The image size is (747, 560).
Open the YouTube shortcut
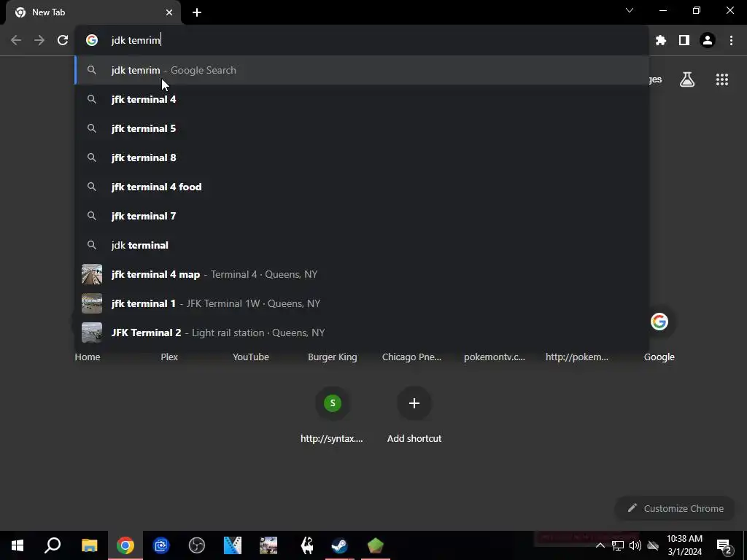pyautogui.click(x=251, y=357)
